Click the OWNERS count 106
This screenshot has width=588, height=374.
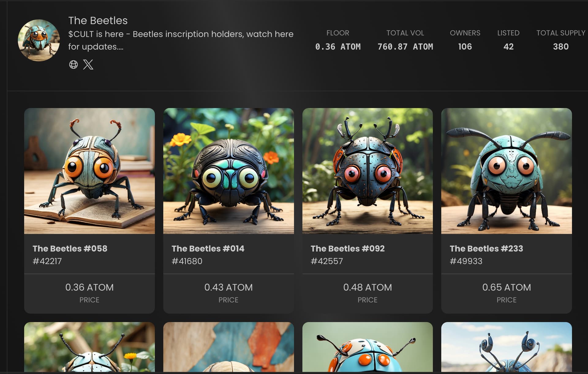coord(465,47)
